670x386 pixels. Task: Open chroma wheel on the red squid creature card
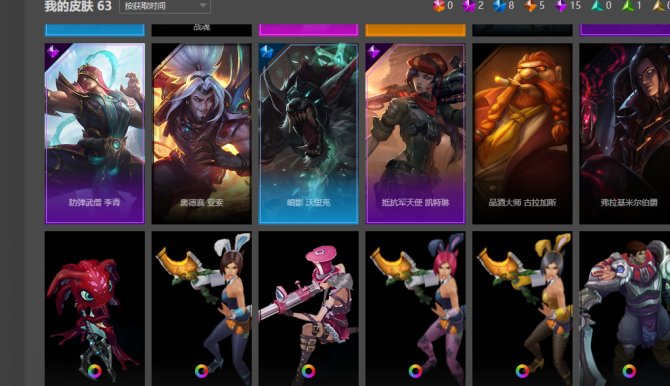pos(94,371)
